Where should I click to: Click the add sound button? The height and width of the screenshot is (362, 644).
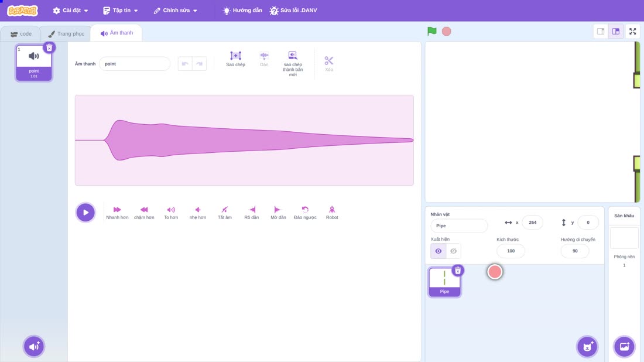pyautogui.click(x=34, y=346)
